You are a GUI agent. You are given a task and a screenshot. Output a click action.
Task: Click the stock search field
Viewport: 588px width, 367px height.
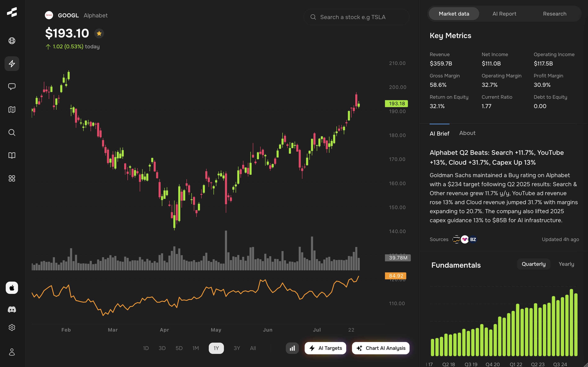[356, 17]
